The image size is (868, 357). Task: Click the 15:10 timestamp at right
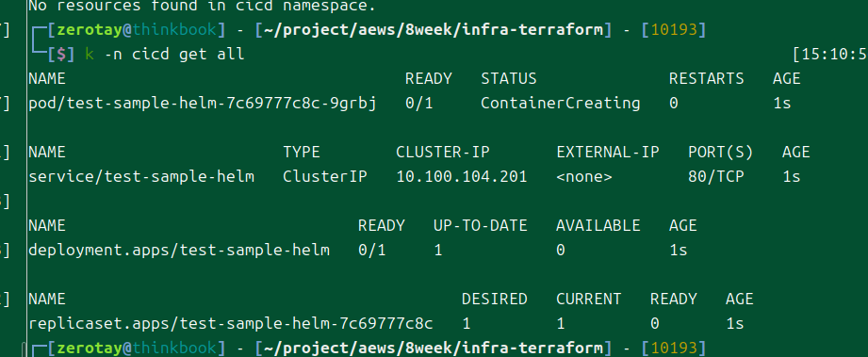tap(829, 55)
